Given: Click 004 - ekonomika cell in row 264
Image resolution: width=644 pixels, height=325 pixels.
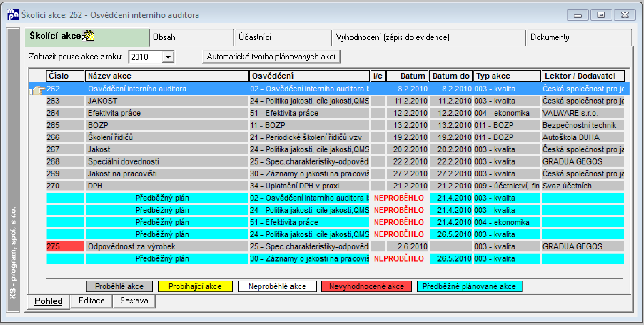Looking at the screenshot, I should tap(507, 113).
